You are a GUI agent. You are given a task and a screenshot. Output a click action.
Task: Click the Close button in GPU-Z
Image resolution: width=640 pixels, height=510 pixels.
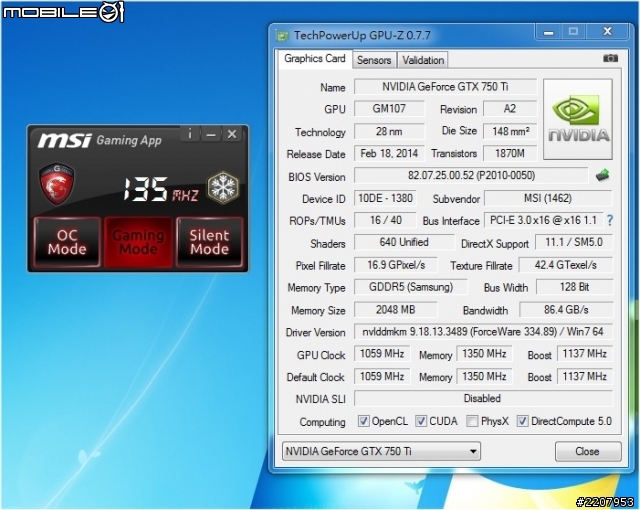click(588, 452)
